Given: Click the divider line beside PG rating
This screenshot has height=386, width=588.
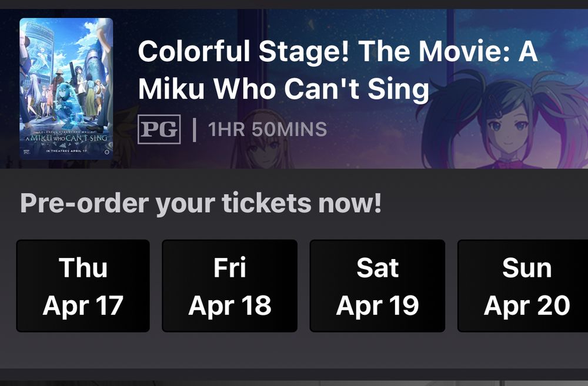Looking at the screenshot, I should point(194,129).
